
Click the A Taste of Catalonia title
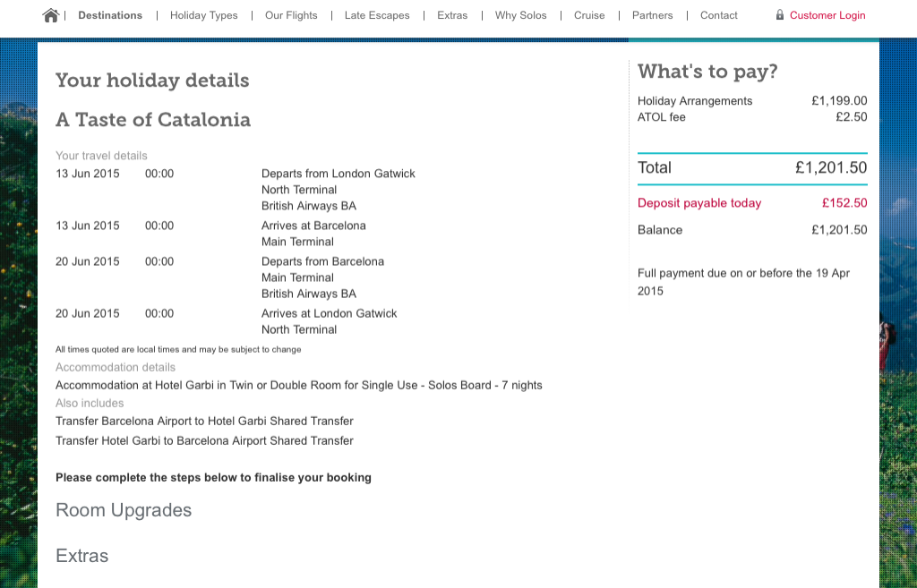click(153, 120)
